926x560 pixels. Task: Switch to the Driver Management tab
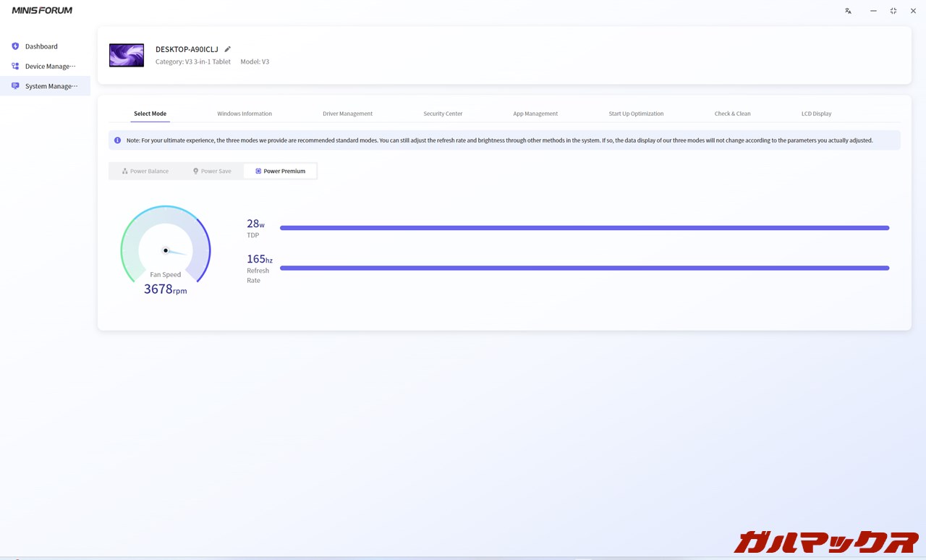347,114
